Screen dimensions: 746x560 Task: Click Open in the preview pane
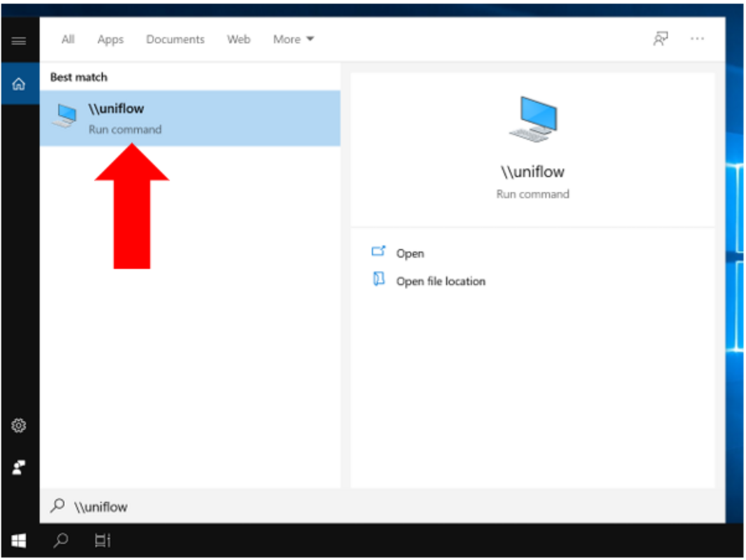tap(410, 253)
